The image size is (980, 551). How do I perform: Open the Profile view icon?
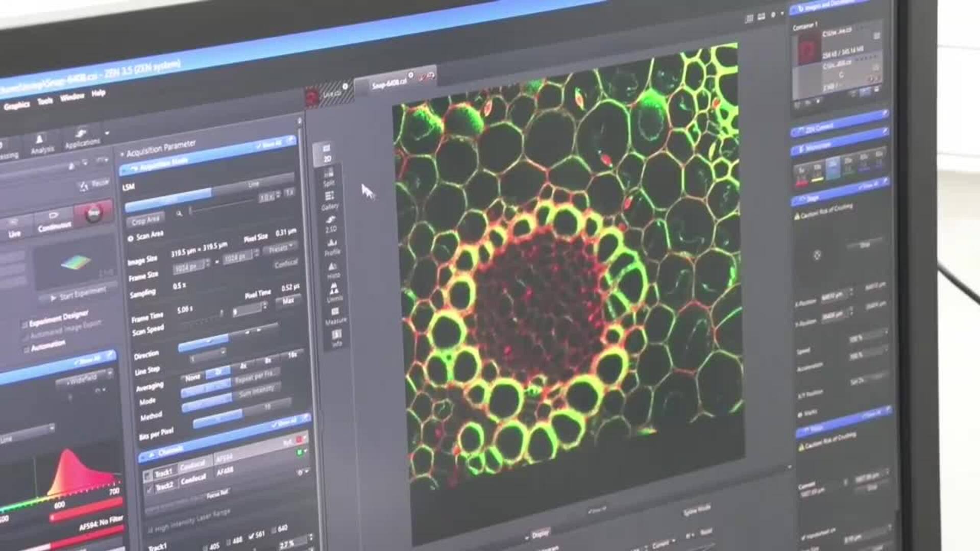click(x=332, y=246)
